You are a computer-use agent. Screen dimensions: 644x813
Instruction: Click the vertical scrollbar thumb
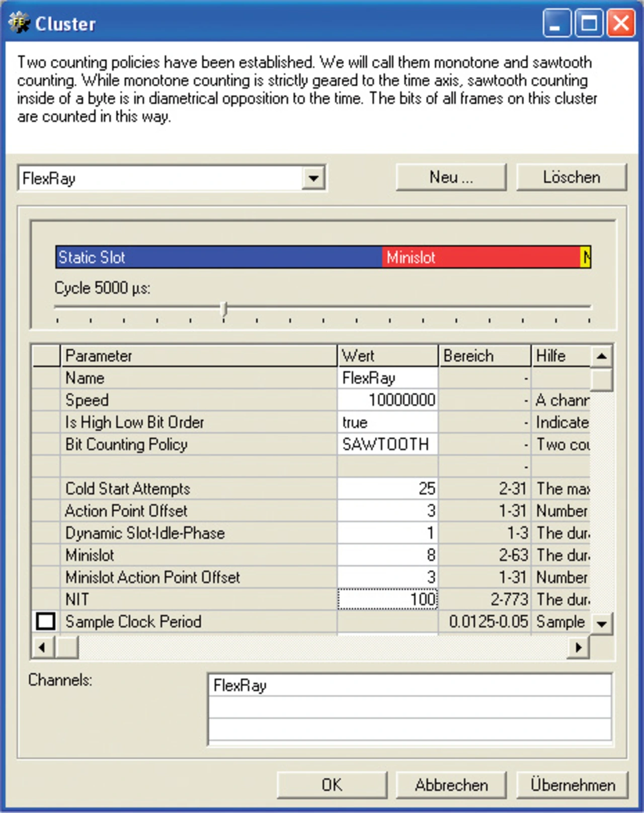[x=601, y=379]
